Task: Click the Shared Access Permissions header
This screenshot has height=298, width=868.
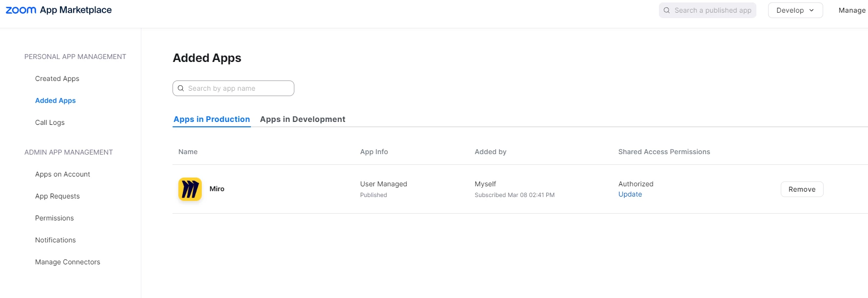Action: [x=664, y=152]
